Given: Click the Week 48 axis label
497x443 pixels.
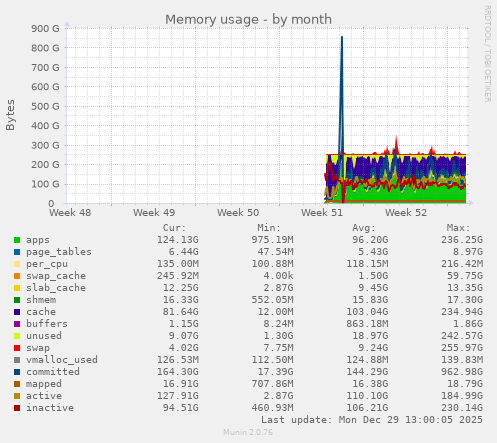Looking at the screenshot, I should click(70, 213).
